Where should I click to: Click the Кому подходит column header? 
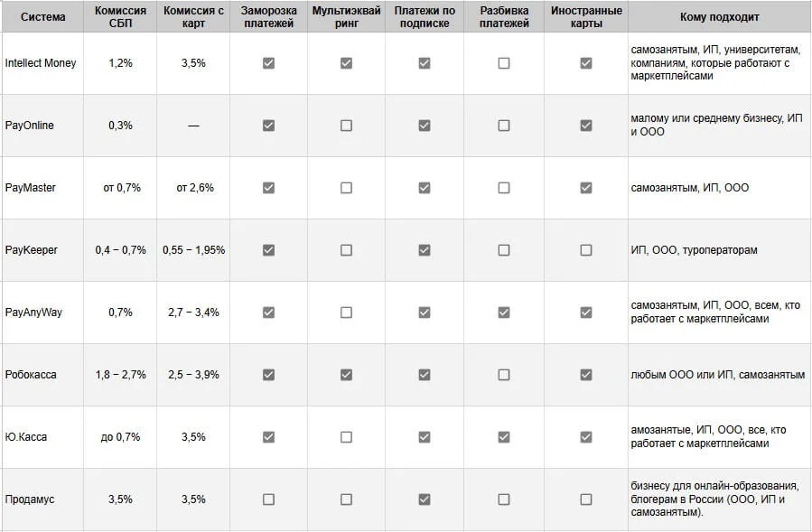coord(719,17)
